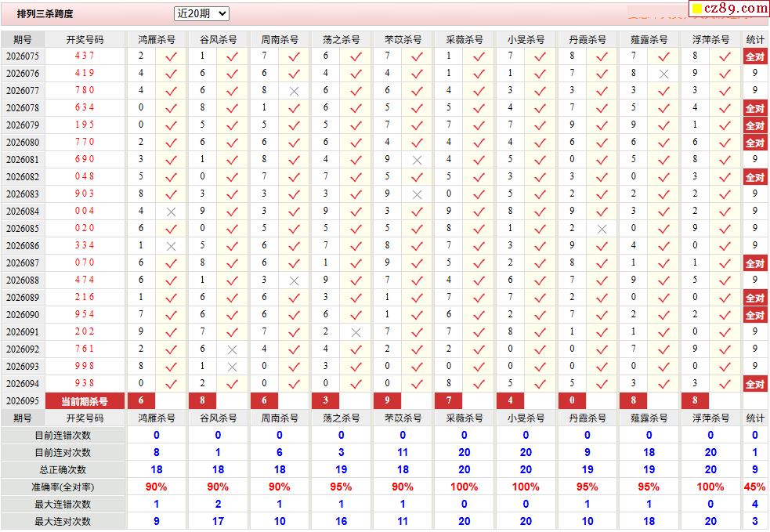Click the 17 max streak value under 谷风杀号
Image resolution: width=770 pixels, height=532 pixels.
[x=218, y=521]
